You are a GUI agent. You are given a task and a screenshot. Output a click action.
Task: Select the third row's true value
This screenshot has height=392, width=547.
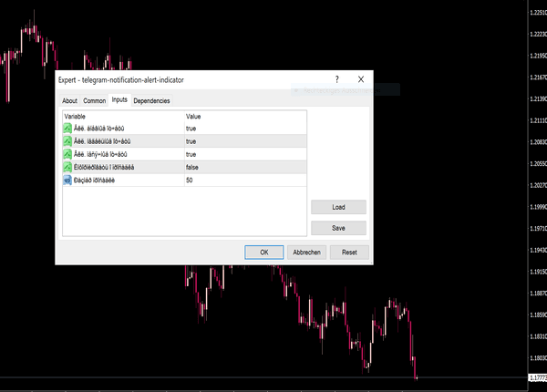pyautogui.click(x=245, y=154)
